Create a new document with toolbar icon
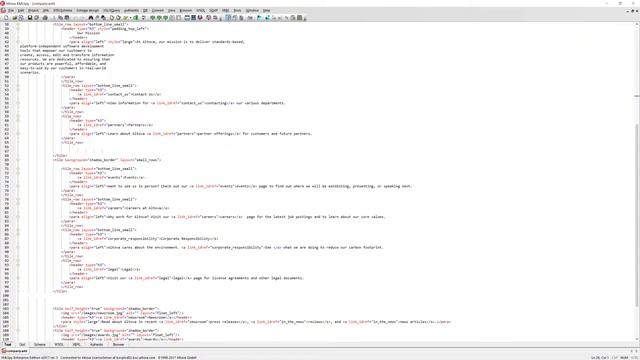The height and width of the screenshot is (360, 640). [6, 18]
